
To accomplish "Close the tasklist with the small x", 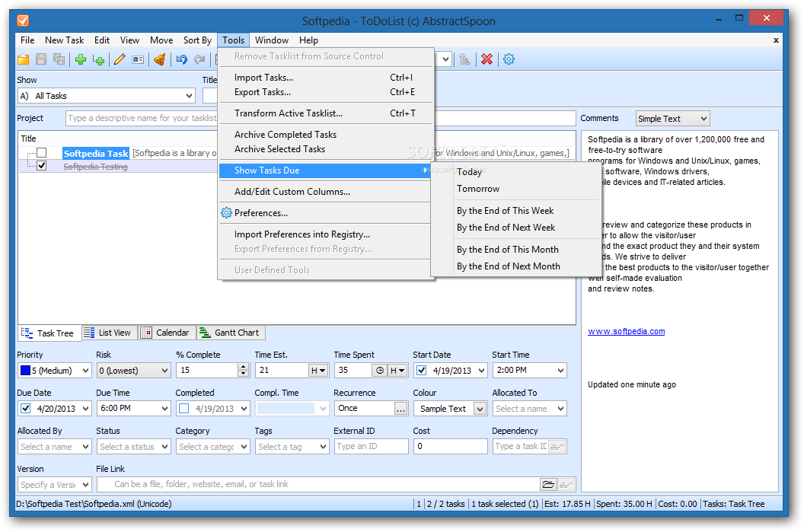I will [776, 40].
